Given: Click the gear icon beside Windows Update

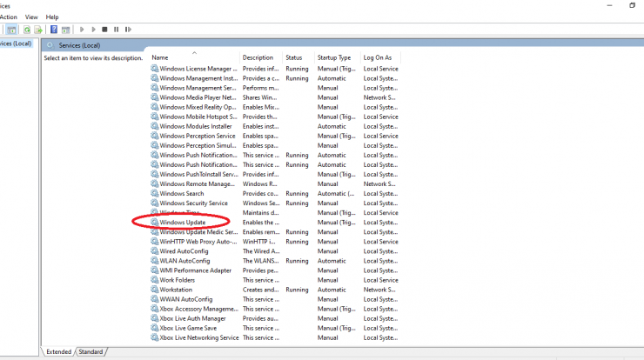Looking at the screenshot, I should coord(154,222).
